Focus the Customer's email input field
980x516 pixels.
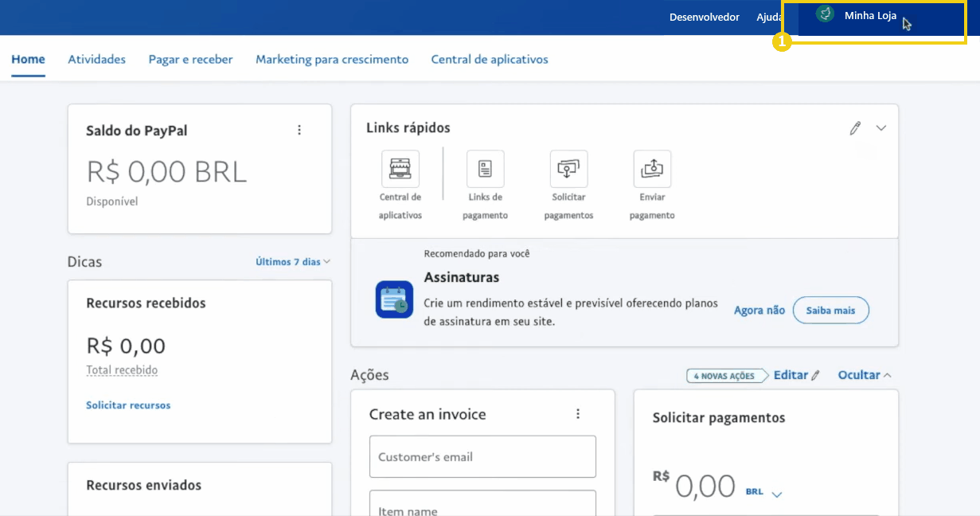pos(482,456)
